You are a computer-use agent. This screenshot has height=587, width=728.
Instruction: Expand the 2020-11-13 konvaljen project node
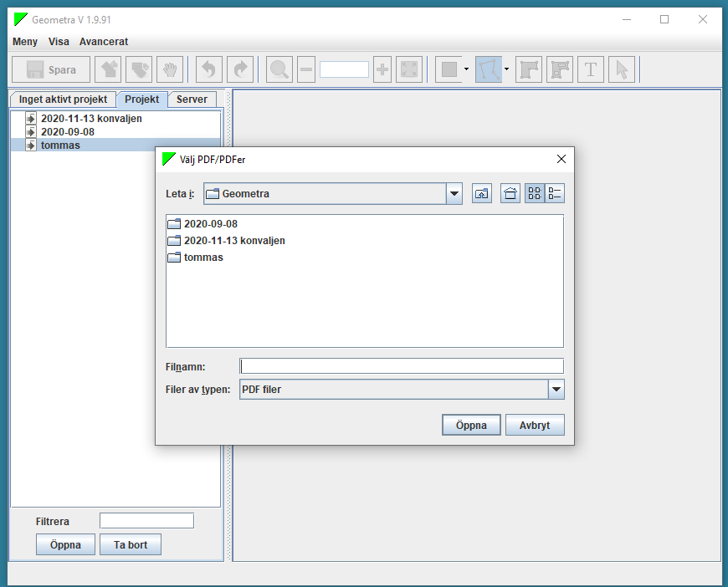(31, 119)
